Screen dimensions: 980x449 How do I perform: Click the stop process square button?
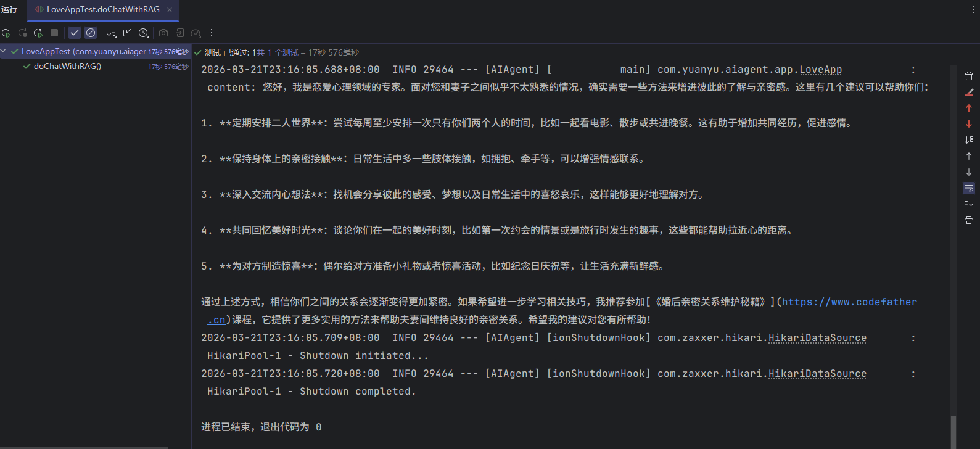(54, 33)
